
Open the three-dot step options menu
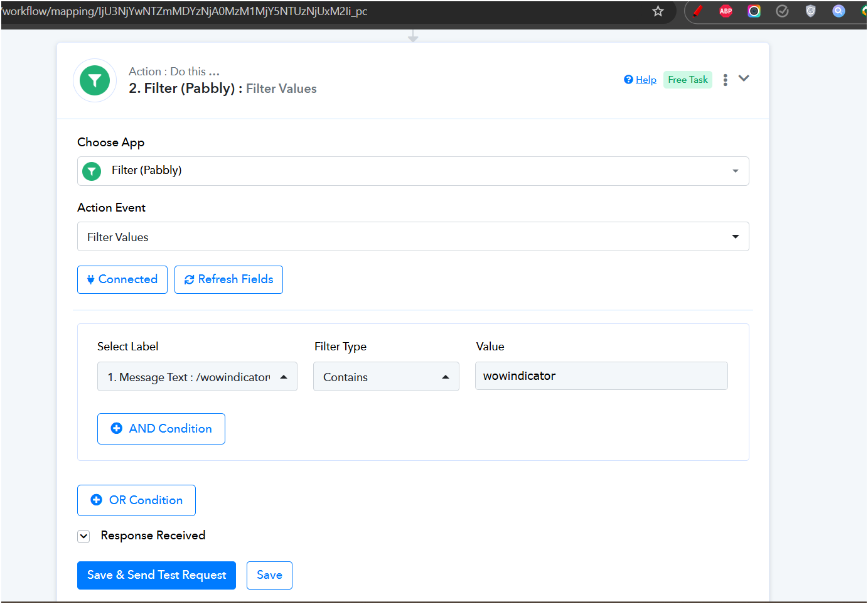[x=725, y=80]
